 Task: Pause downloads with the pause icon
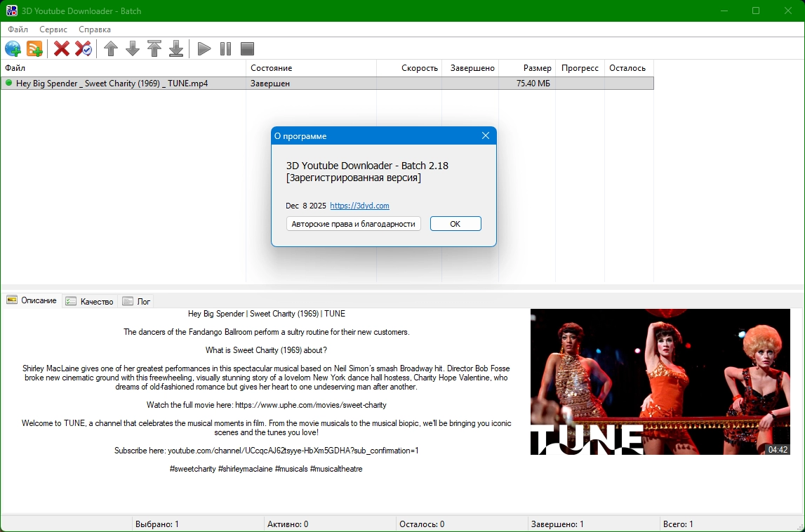225,49
